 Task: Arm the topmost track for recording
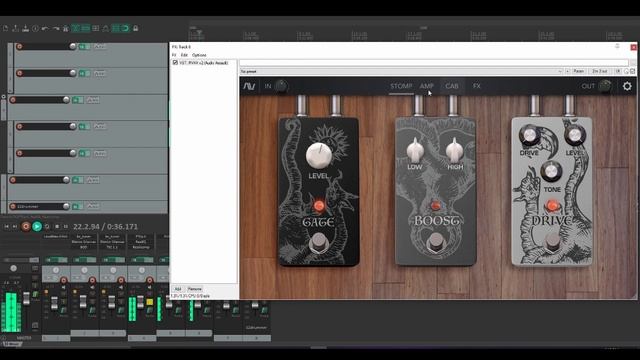19,47
